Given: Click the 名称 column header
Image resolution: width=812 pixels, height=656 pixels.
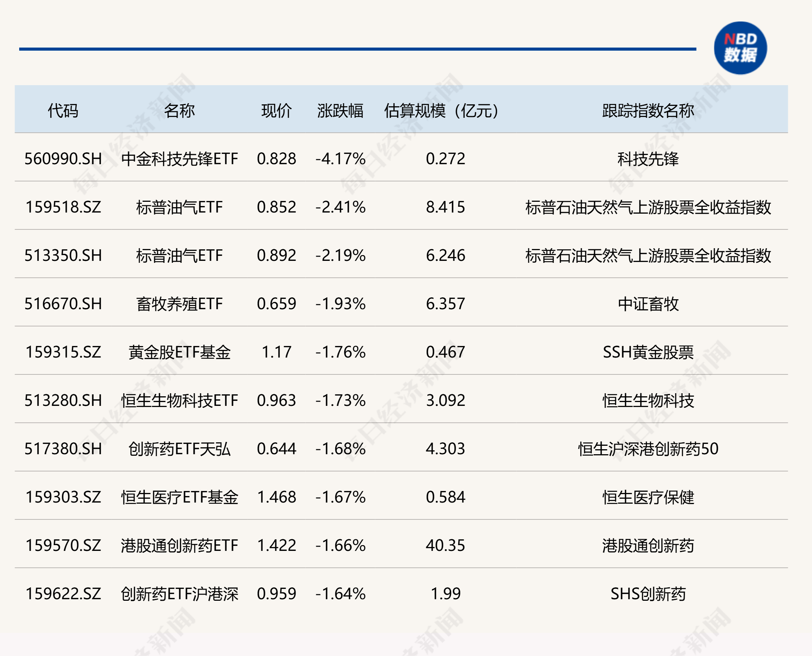Looking at the screenshot, I should [179, 110].
